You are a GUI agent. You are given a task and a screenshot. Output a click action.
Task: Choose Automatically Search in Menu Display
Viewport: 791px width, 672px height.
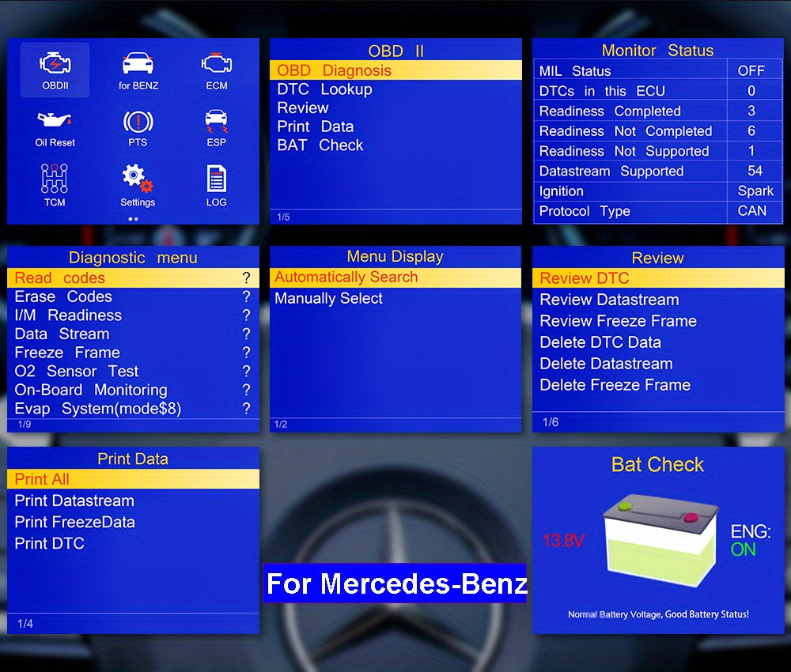(395, 277)
